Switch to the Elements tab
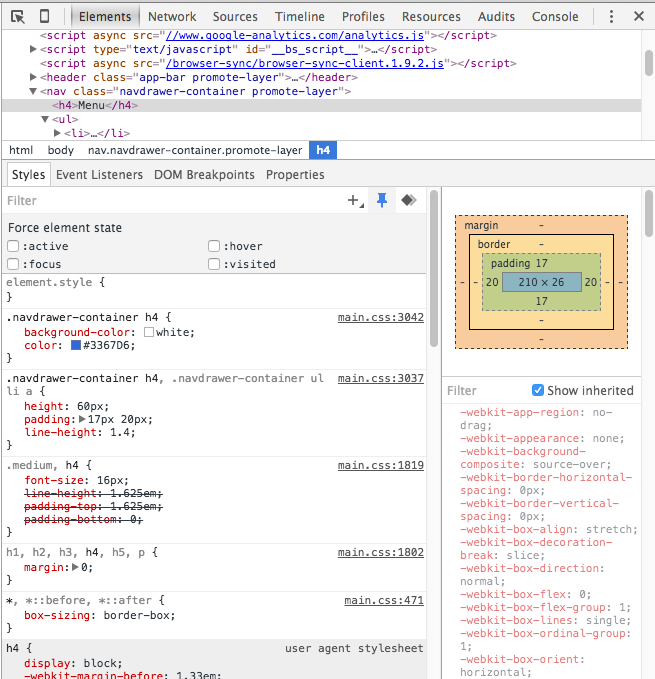 tap(105, 16)
